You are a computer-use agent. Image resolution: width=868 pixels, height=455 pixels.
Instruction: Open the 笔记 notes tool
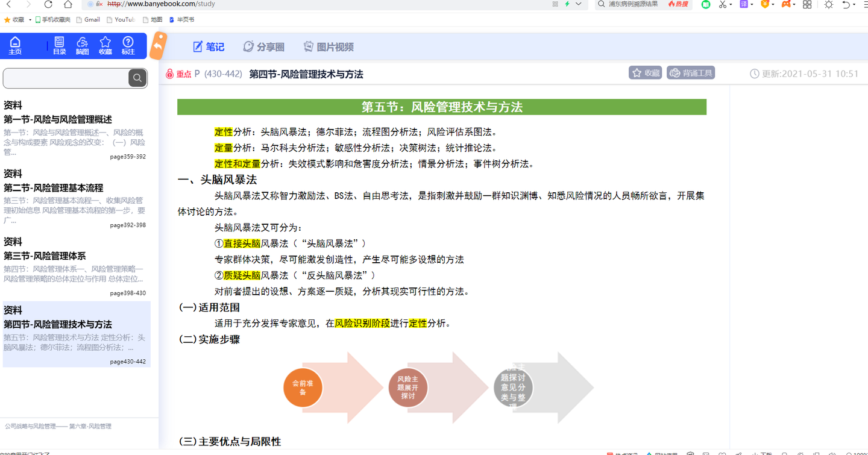[208, 46]
